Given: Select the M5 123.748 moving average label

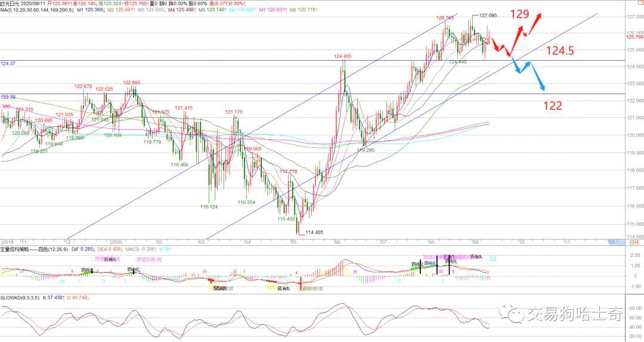Looking at the screenshot, I should click(212, 10).
